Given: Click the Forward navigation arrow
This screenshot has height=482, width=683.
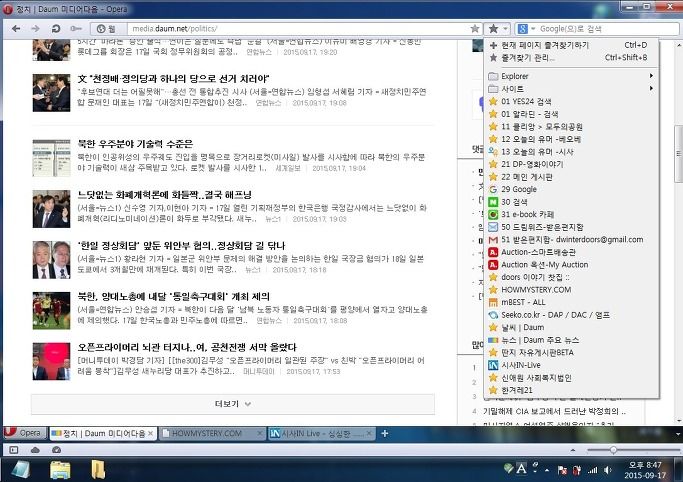Looking at the screenshot, I should pyautogui.click(x=35, y=29).
